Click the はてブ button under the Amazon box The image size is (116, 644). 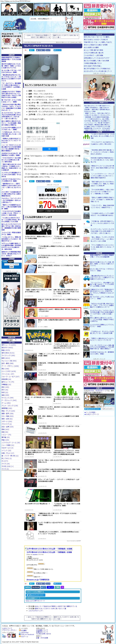(43, 587)
